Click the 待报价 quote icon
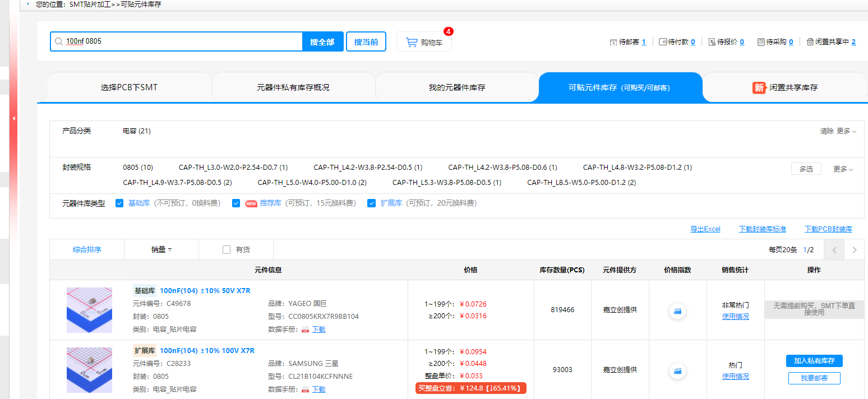This screenshot has width=868, height=399. (712, 42)
